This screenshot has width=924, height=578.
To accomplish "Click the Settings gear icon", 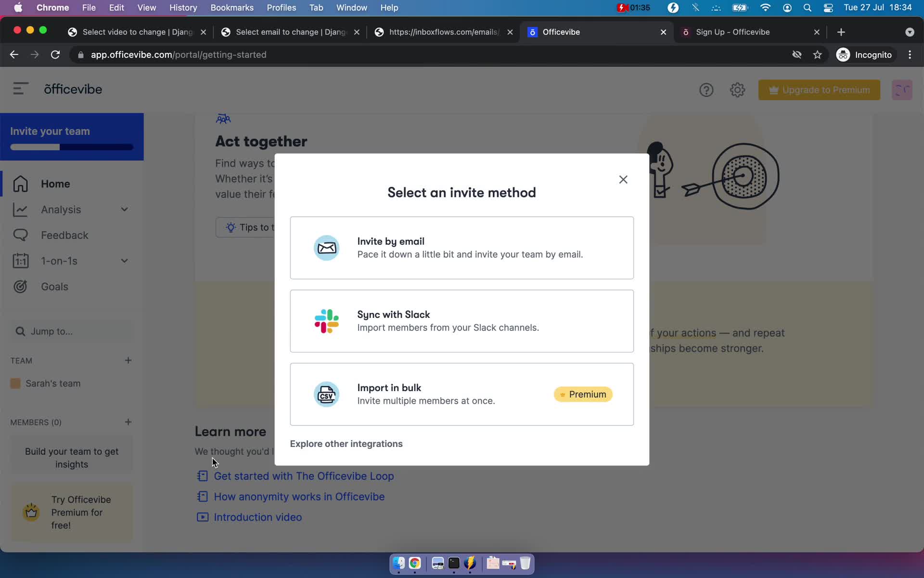I will pyautogui.click(x=737, y=90).
